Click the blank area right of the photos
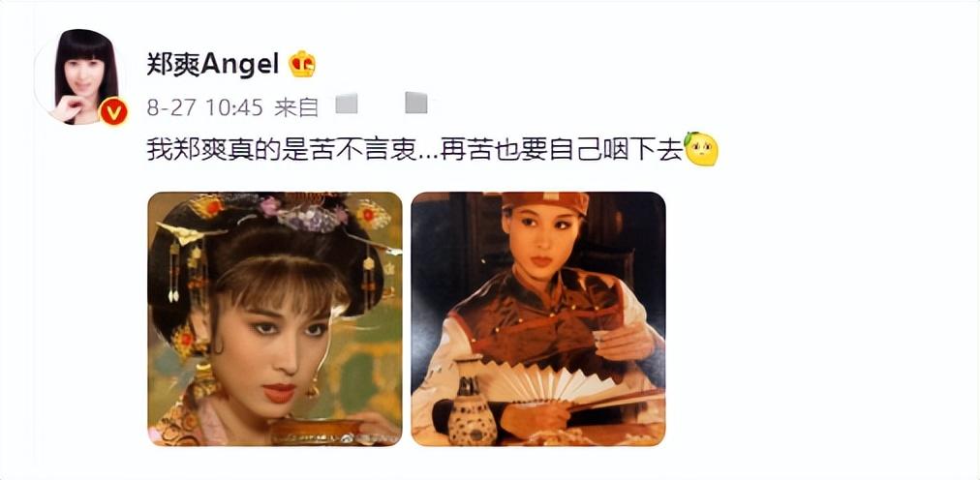Image resolution: width=980 pixels, height=480 pixels. tap(812, 319)
